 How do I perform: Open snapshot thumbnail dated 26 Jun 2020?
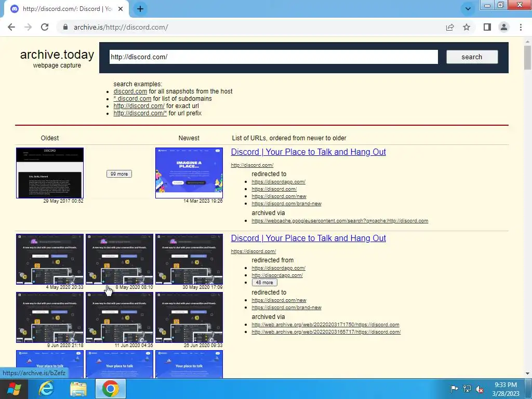[189, 317]
